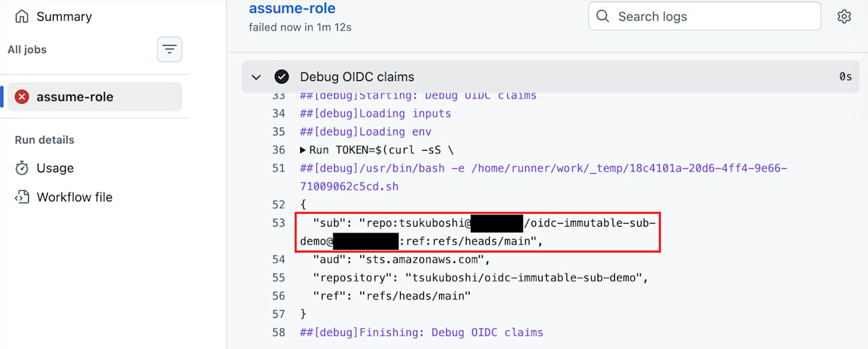Click log line number 58
The image size is (868, 349).
point(278,332)
